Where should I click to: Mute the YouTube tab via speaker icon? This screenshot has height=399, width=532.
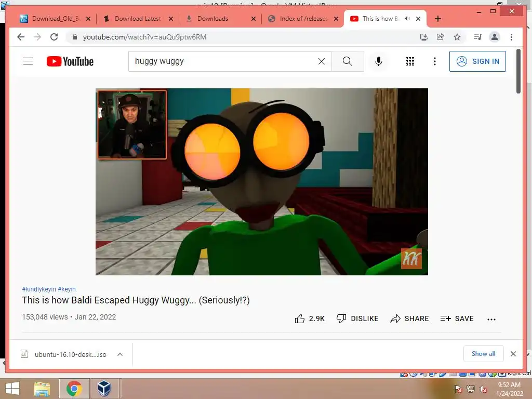407,19
